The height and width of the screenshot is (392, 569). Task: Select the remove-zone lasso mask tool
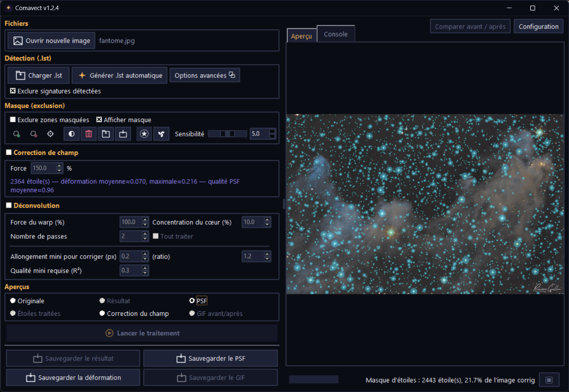point(34,134)
